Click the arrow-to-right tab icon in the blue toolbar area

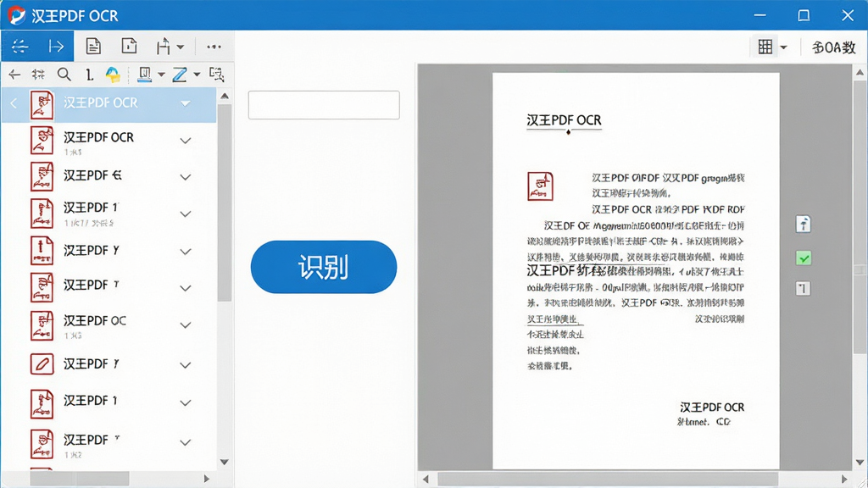click(x=56, y=47)
